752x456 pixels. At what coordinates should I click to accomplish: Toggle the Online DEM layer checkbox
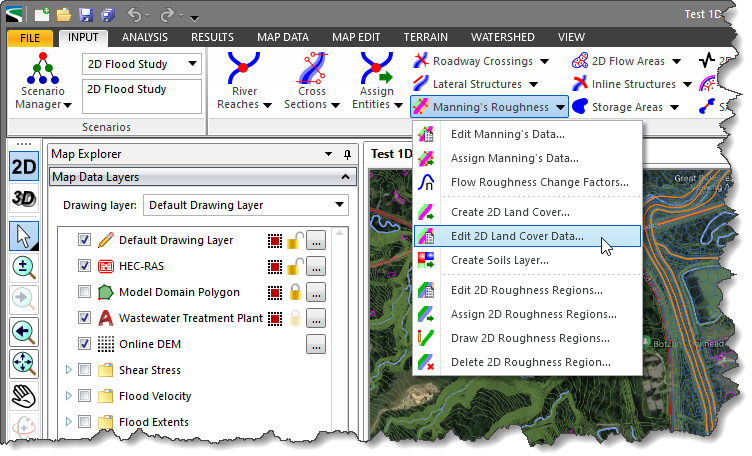(84, 343)
